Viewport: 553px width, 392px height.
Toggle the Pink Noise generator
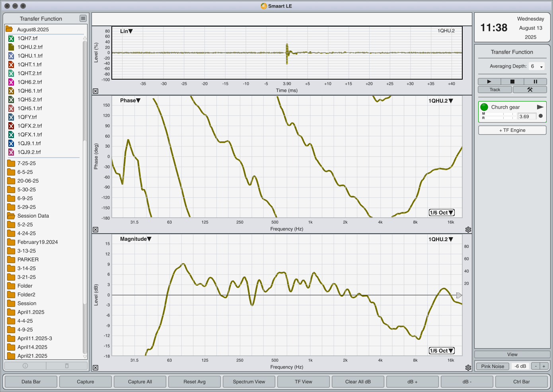493,366
